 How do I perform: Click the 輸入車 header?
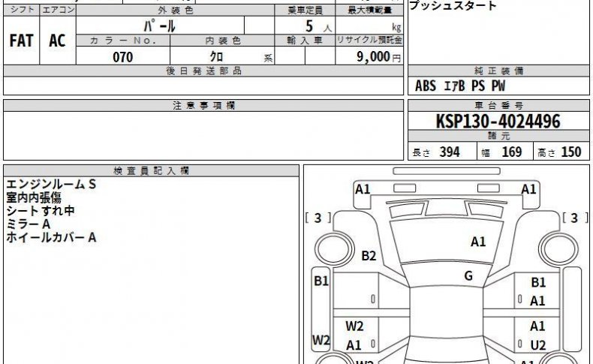(x=305, y=41)
